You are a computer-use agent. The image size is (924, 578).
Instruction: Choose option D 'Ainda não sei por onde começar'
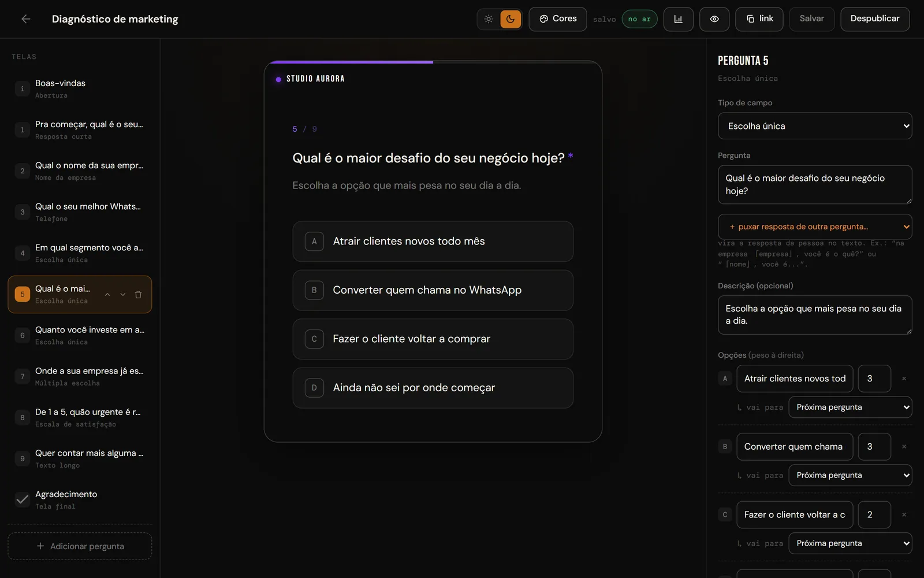click(x=433, y=388)
